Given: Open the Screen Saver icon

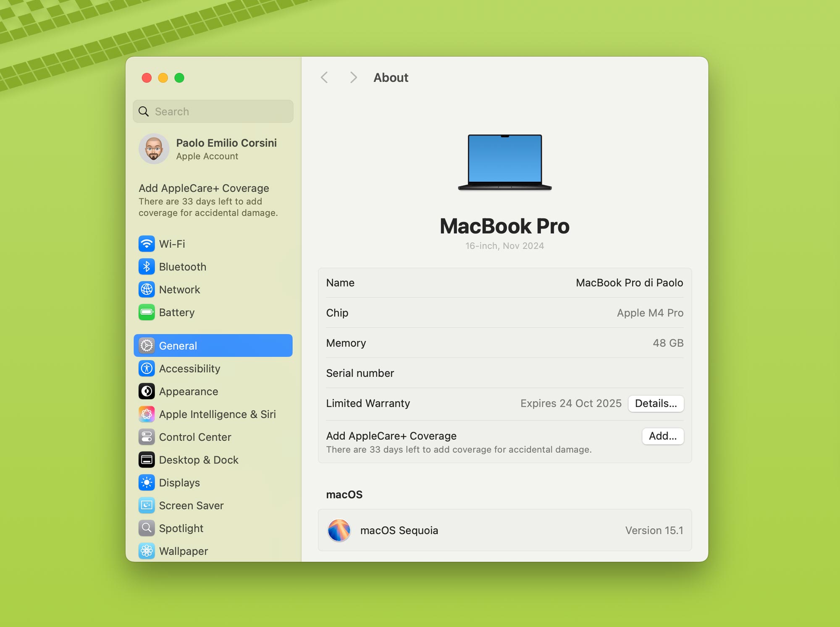Looking at the screenshot, I should [x=147, y=505].
